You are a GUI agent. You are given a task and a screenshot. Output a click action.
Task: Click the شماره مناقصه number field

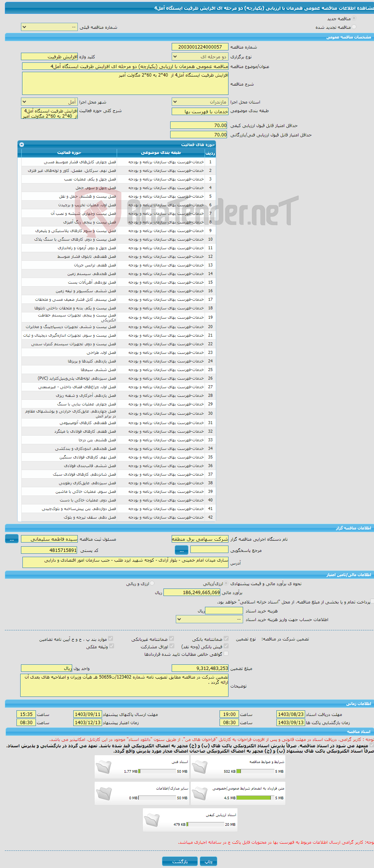coord(200,47)
